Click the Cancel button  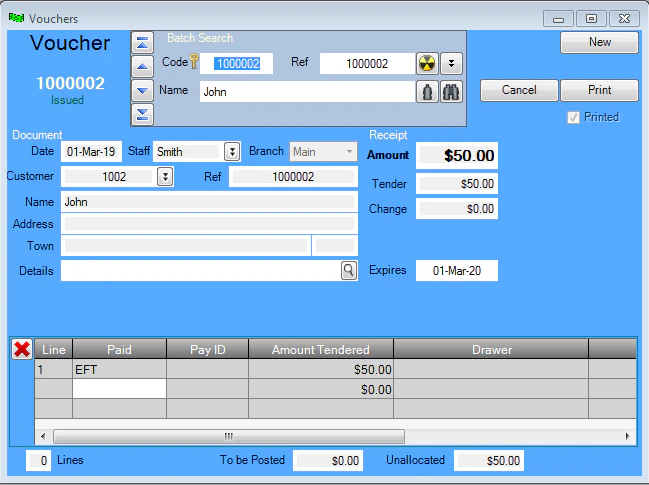(x=519, y=90)
